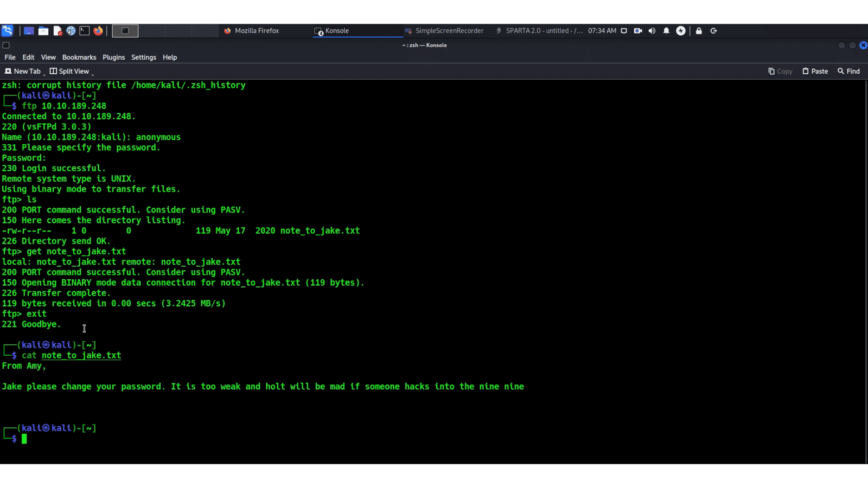Open the file manager folder icon
Viewport: 868px width, 488px height.
(43, 31)
